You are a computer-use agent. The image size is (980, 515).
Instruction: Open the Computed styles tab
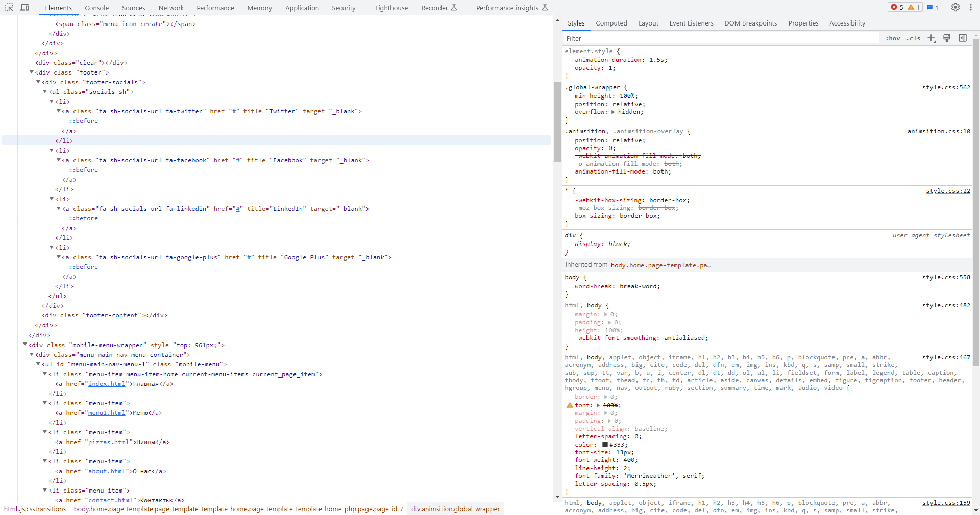(611, 23)
